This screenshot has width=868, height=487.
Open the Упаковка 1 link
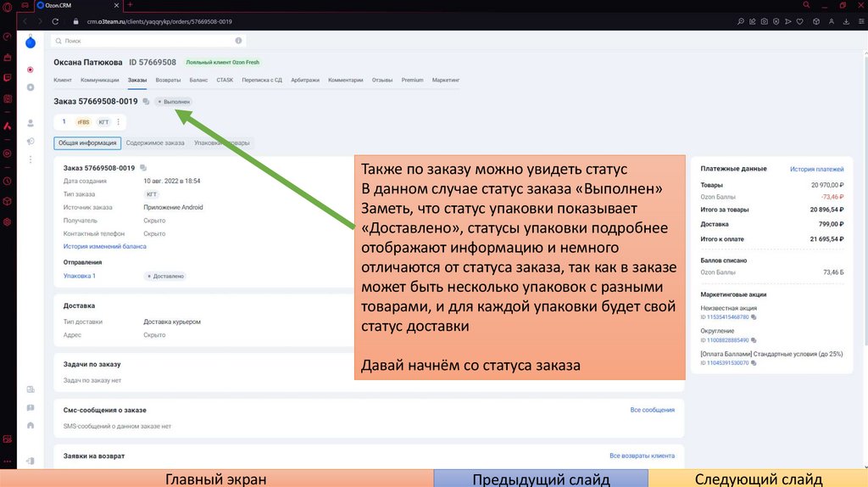pos(79,276)
